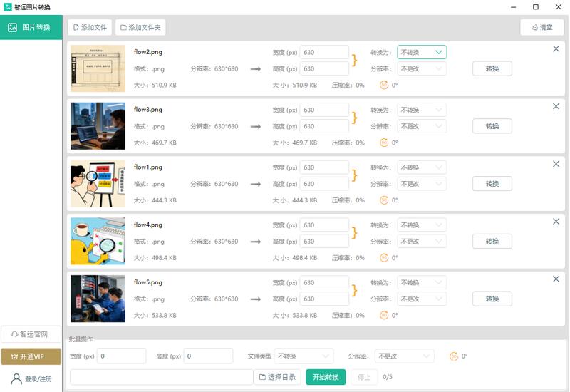Click 转换 button for flow1.png

coord(492,184)
